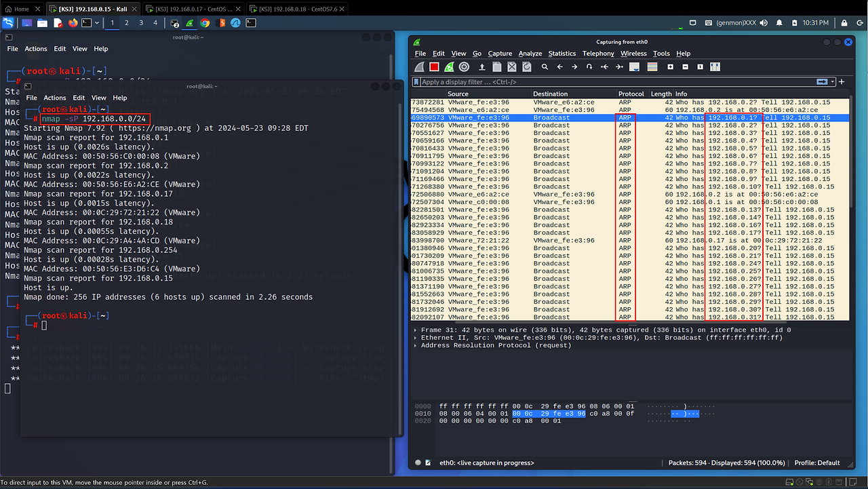Go to the previous packet arrow
This screenshot has width=868, height=489.
(559, 67)
